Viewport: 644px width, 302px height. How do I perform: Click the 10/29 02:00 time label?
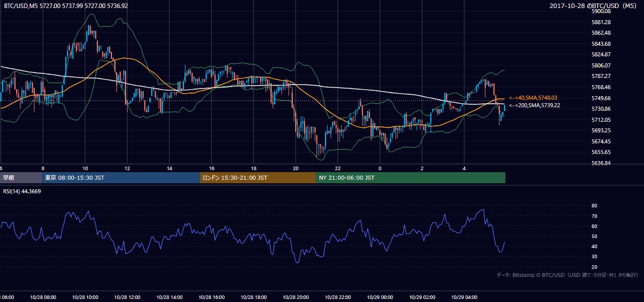[421, 297]
